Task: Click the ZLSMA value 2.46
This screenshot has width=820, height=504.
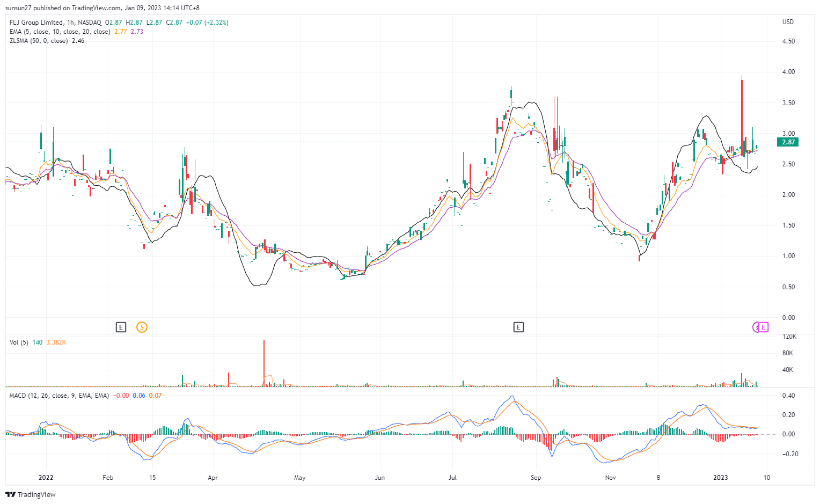Action: coord(78,41)
